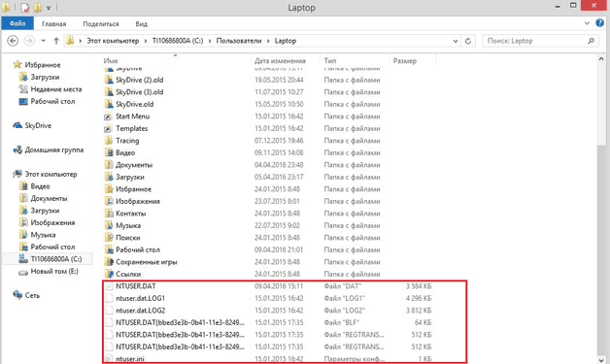Click the Forward navigation arrow

point(29,41)
